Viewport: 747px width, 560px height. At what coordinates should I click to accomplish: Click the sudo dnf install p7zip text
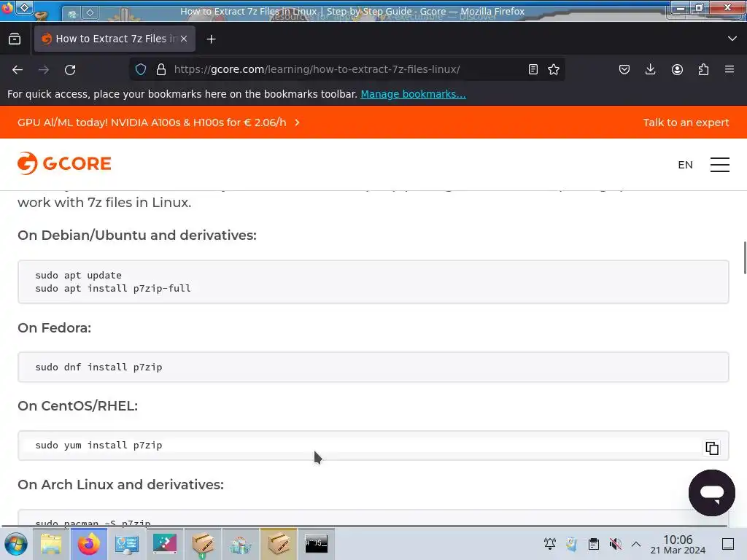(x=98, y=367)
